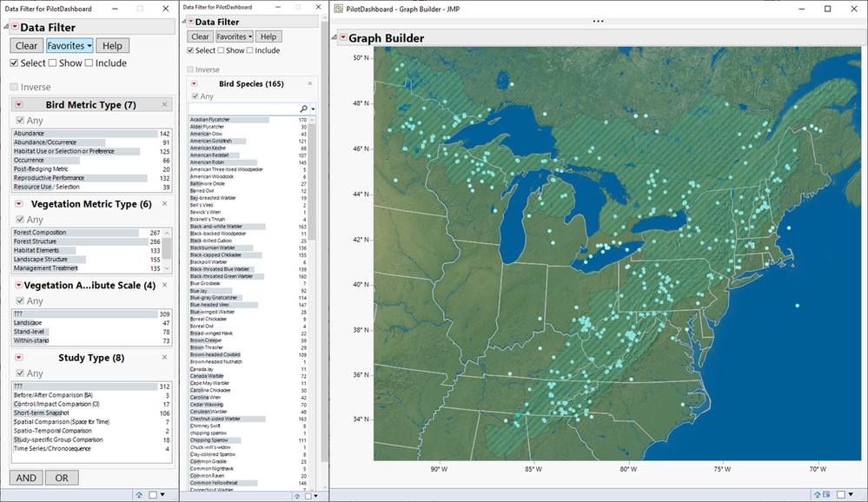The width and height of the screenshot is (868, 502).
Task: Select Forest Structure in Vegetation Metric Type
Action: [x=87, y=241]
